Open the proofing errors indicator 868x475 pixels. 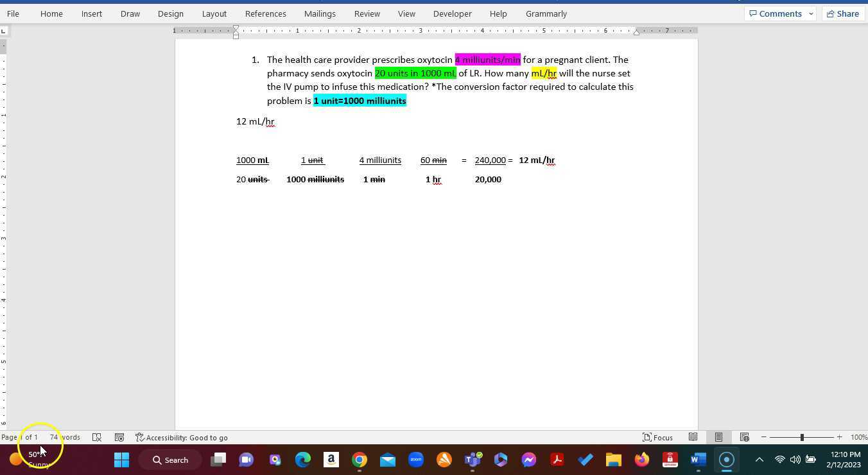point(97,437)
